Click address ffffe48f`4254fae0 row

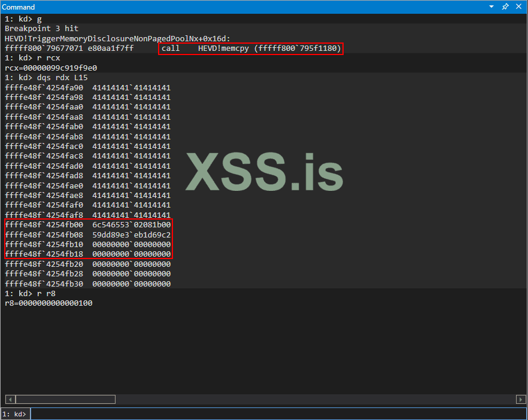[87, 185]
